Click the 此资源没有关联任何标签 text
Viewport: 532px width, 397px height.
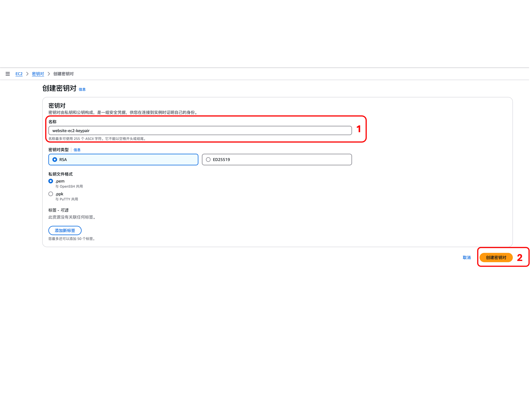click(72, 217)
